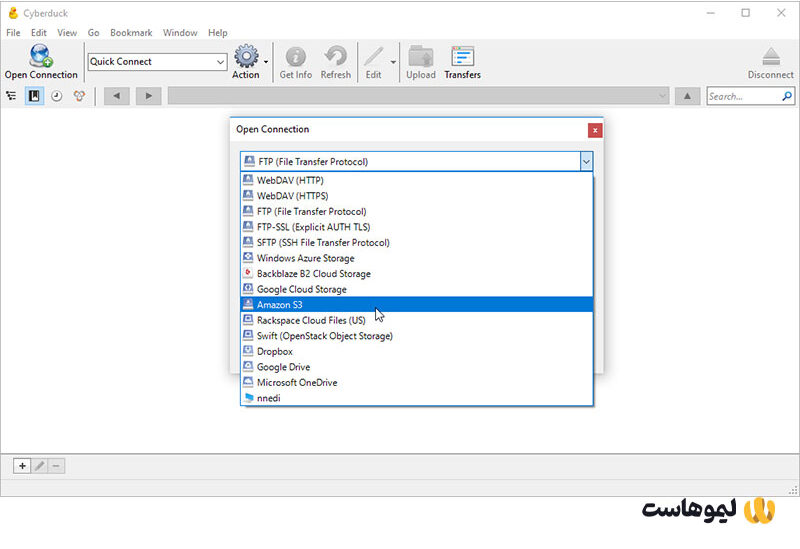Open the Action dropdown arrow
Viewport: 800px width, 549px height.
[x=266, y=62]
